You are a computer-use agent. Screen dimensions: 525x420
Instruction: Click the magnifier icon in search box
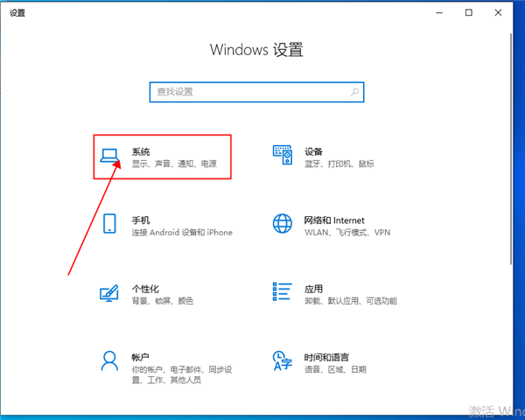355,92
